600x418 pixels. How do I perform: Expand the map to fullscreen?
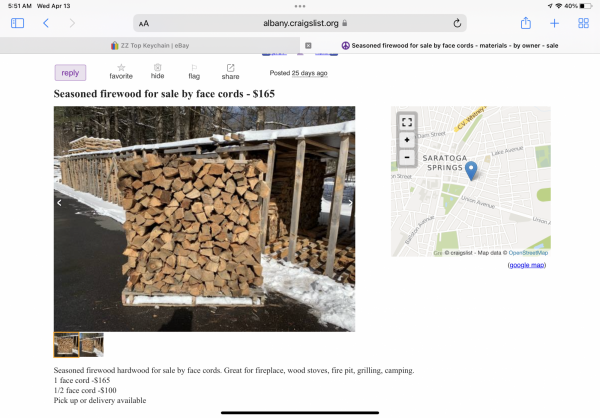pyautogui.click(x=407, y=122)
